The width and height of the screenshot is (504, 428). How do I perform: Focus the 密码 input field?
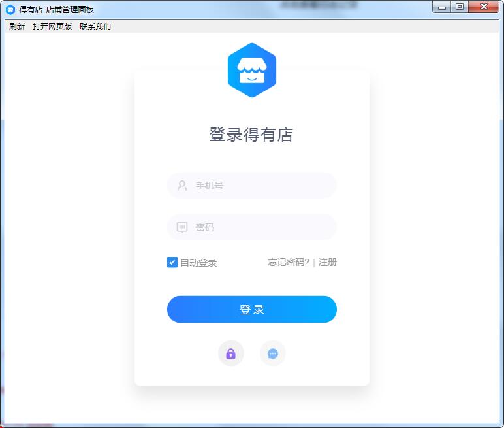pyautogui.click(x=252, y=227)
